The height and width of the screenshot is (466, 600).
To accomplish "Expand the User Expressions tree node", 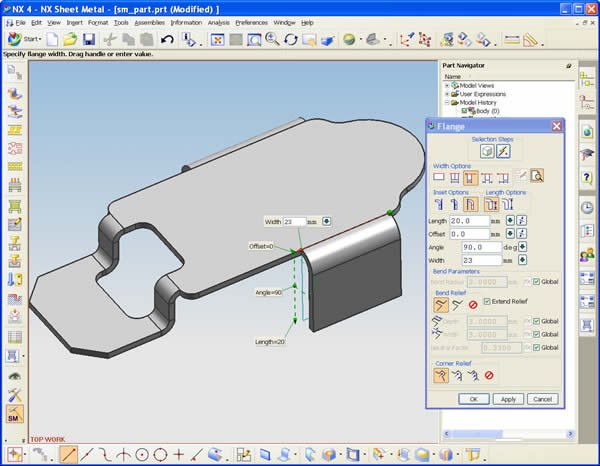I will click(x=447, y=94).
